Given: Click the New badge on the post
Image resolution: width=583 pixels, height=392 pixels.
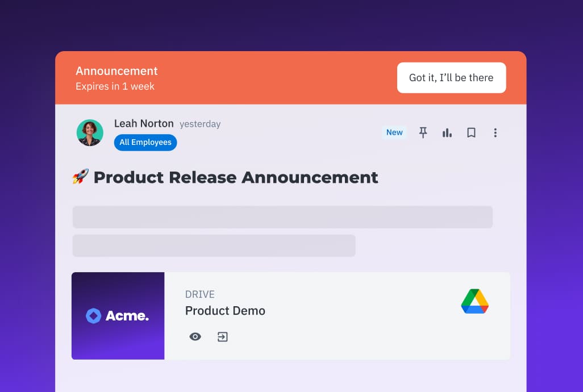Looking at the screenshot, I should 394,132.
